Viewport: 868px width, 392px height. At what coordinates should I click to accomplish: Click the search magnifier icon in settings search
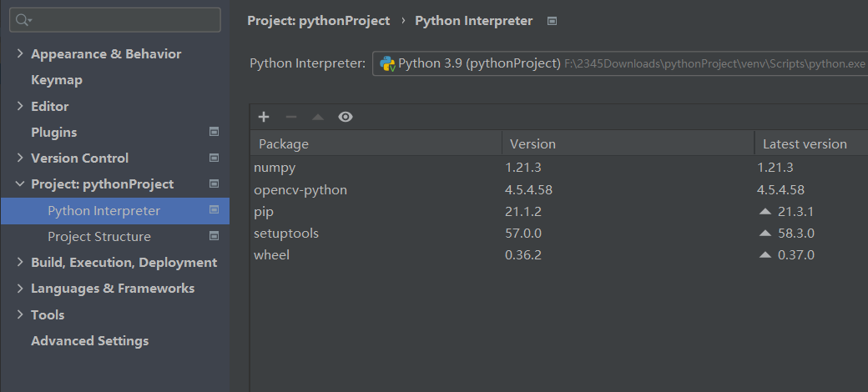(23, 21)
